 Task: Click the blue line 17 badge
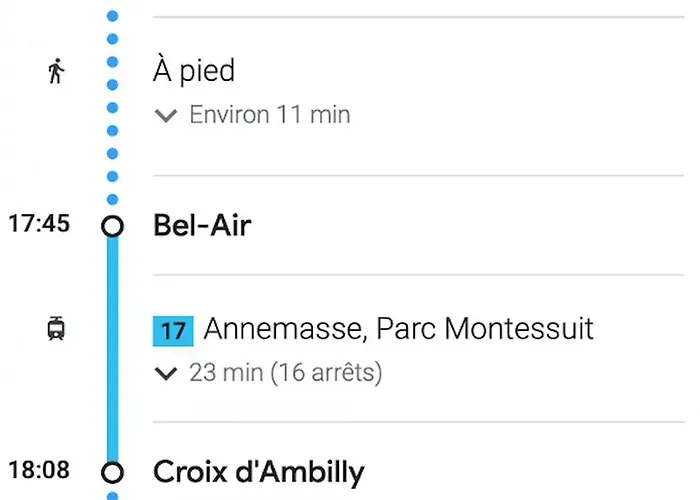(172, 330)
